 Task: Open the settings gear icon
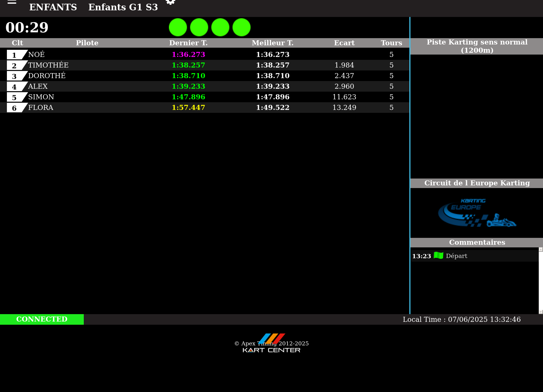(170, 2)
